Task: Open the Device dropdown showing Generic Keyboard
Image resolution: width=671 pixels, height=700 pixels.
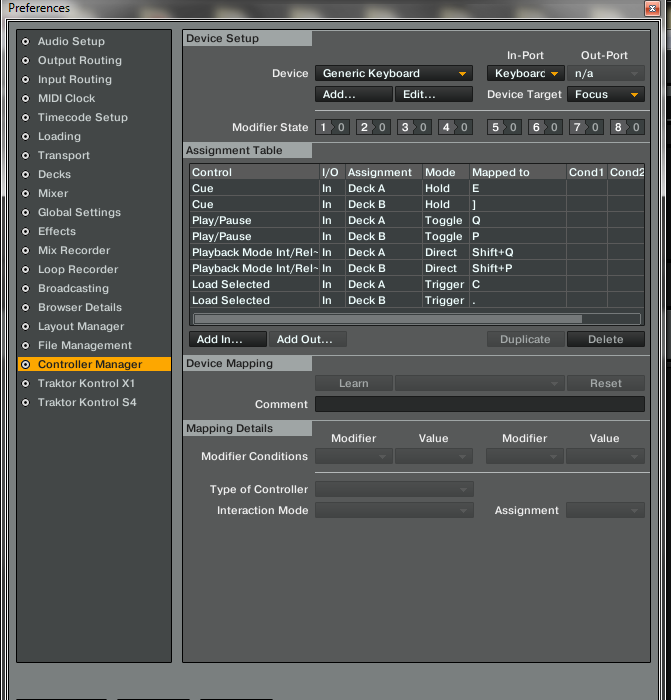Action: [394, 73]
